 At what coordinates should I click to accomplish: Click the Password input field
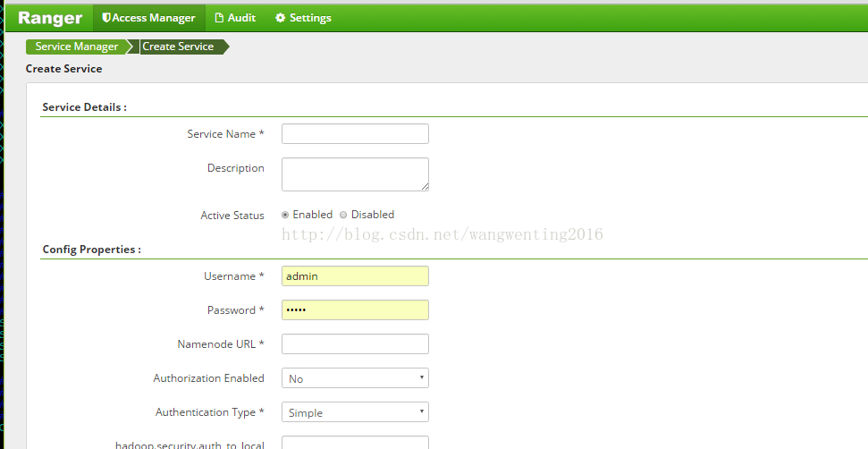tap(355, 310)
